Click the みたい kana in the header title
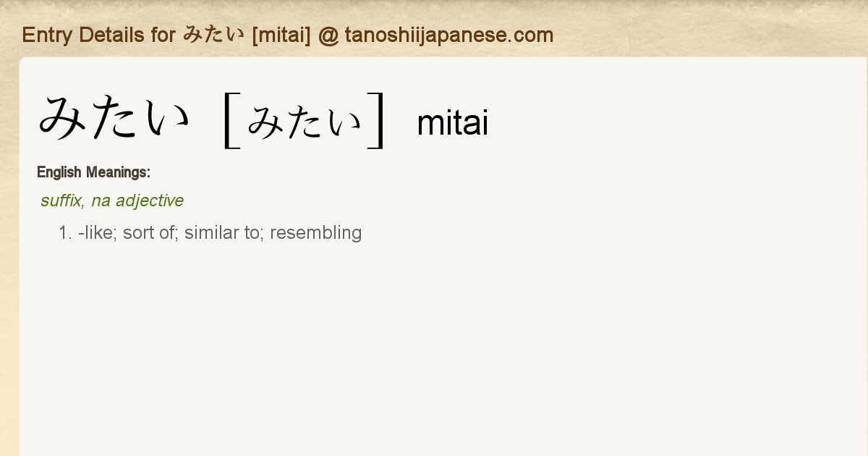This screenshot has height=456, width=868. click(x=213, y=35)
